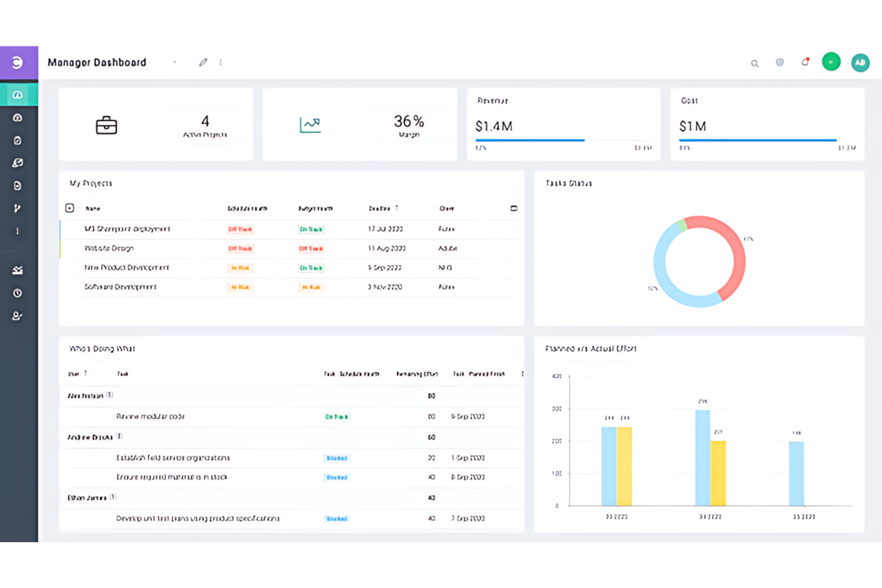Click the small green segment of the donut chart
882x588 pixels.
pos(682,225)
